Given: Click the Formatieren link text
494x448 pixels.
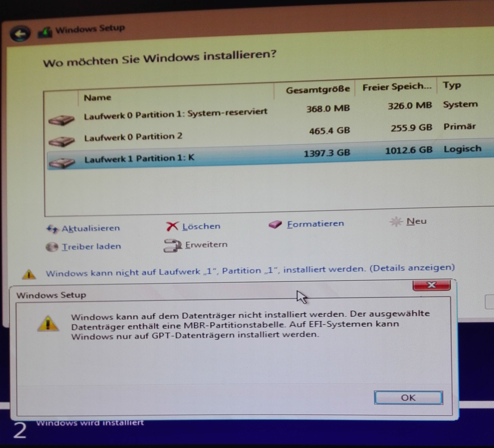Looking at the screenshot, I should [315, 224].
